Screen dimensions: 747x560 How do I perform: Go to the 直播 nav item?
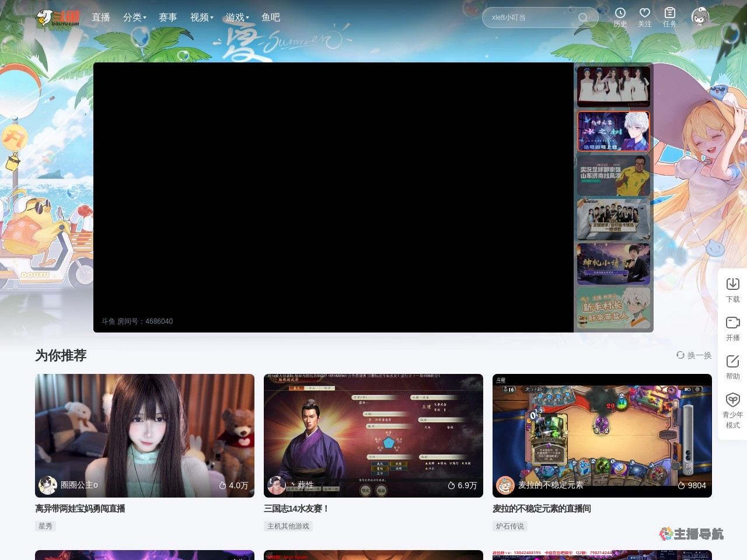(x=101, y=17)
